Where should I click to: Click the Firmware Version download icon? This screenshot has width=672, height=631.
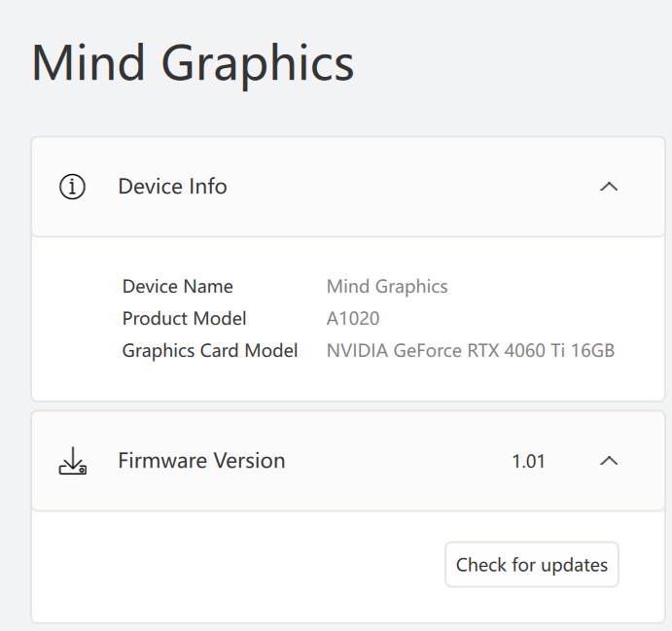click(x=73, y=461)
